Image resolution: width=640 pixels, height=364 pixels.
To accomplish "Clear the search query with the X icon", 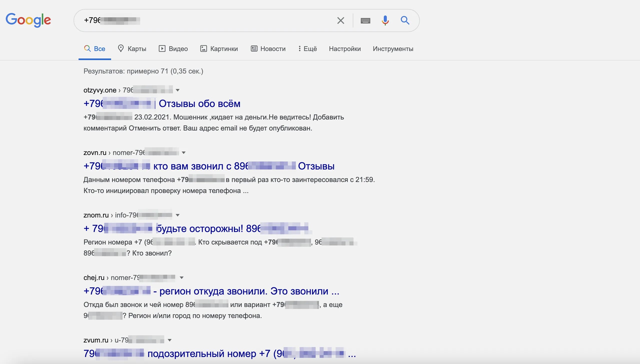I will click(x=341, y=20).
